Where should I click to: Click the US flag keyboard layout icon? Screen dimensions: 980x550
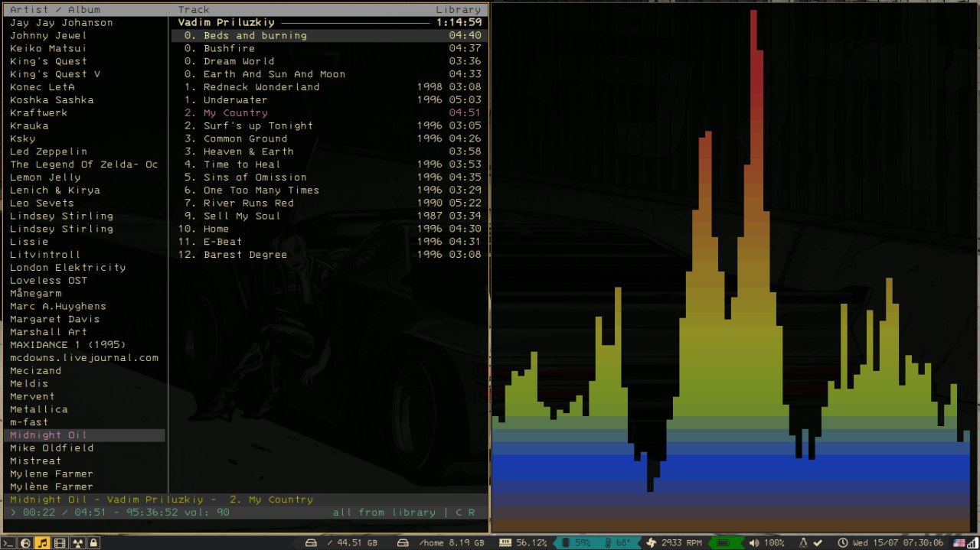point(959,542)
